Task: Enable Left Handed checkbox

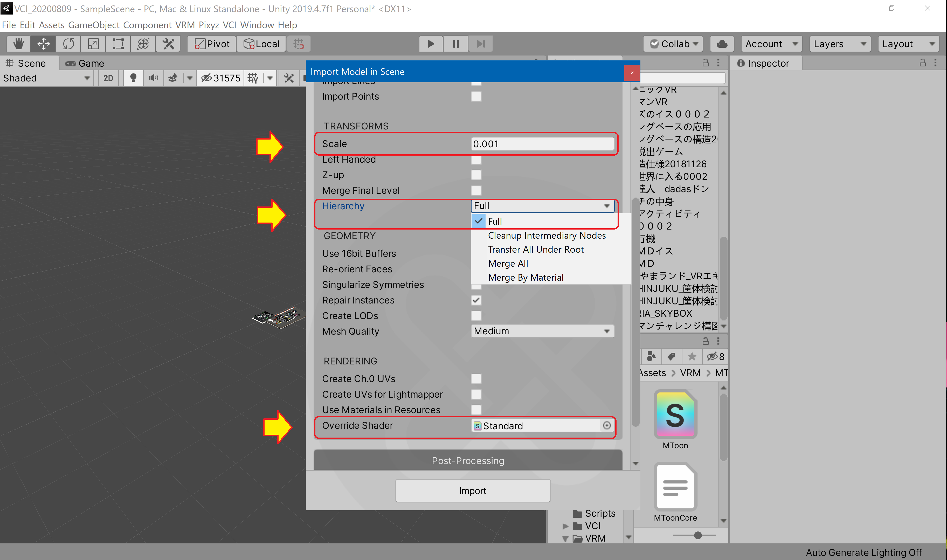Action: (476, 159)
